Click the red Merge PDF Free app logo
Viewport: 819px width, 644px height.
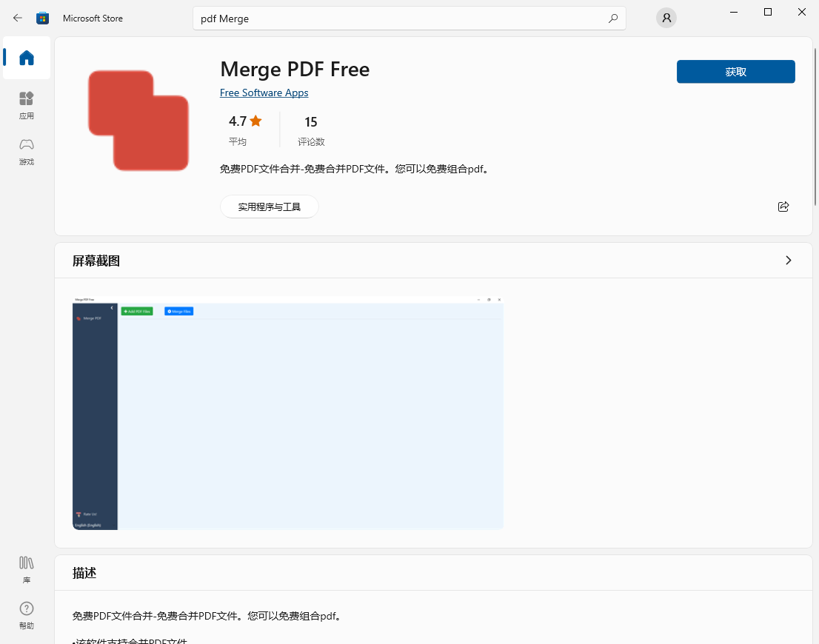coord(138,121)
